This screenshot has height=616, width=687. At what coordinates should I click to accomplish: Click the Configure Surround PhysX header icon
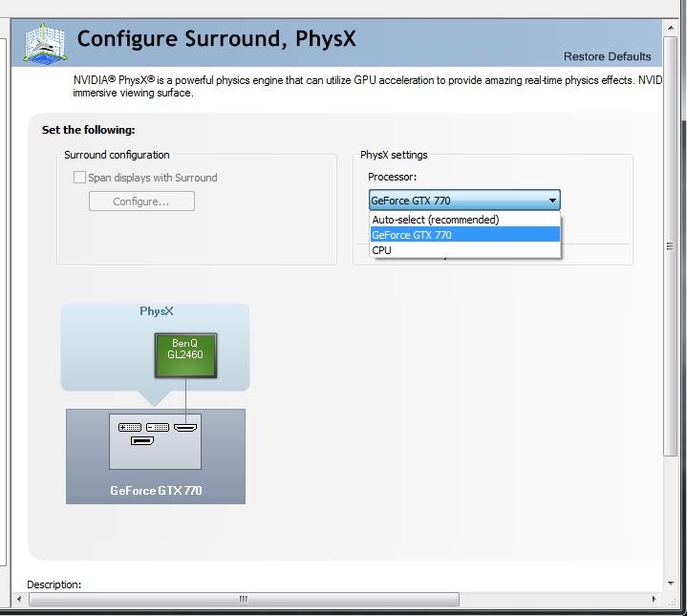pyautogui.click(x=45, y=44)
